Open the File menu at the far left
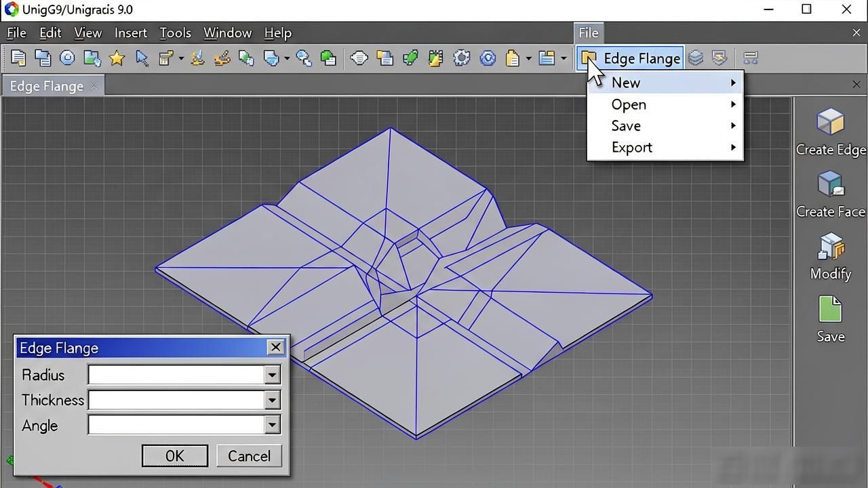 16,33
